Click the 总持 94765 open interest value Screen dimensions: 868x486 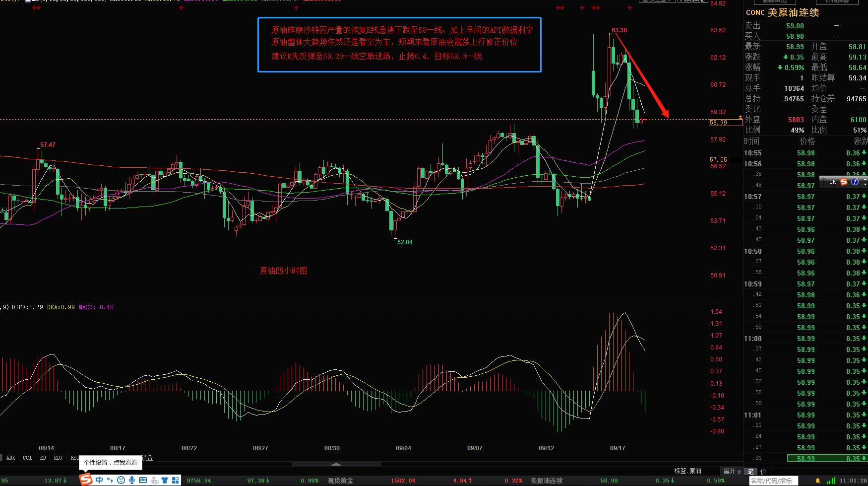(794, 99)
